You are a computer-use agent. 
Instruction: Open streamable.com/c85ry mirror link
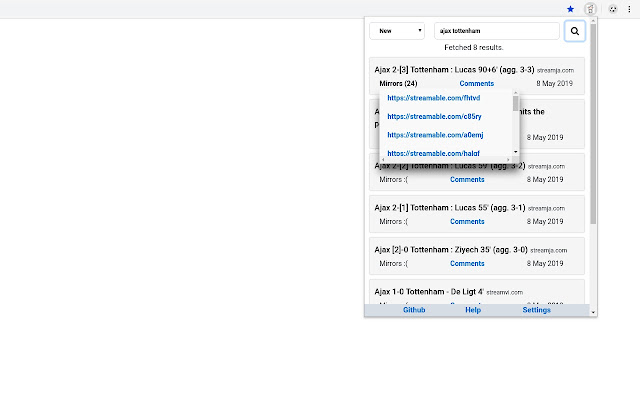434,116
